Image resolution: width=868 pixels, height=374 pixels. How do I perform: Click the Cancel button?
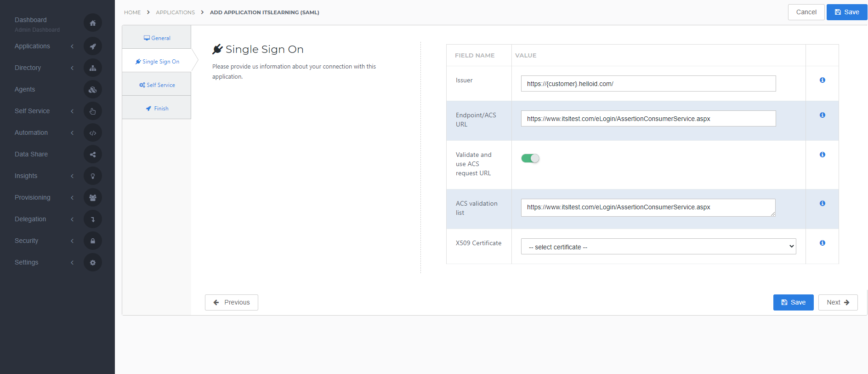(806, 12)
